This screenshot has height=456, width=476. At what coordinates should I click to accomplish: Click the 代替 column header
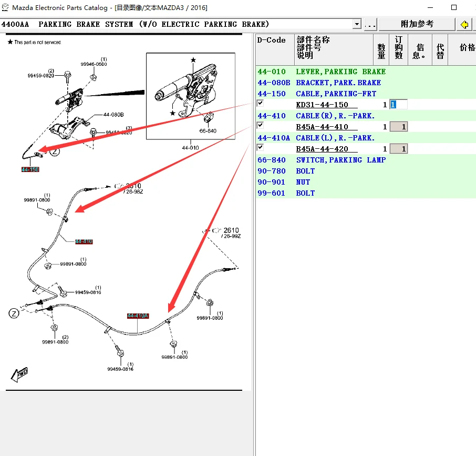[x=440, y=49]
